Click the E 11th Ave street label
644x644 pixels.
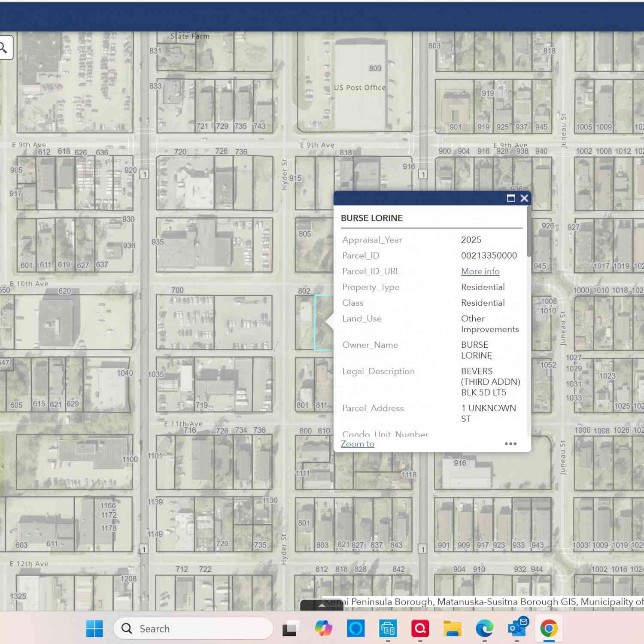click(183, 424)
